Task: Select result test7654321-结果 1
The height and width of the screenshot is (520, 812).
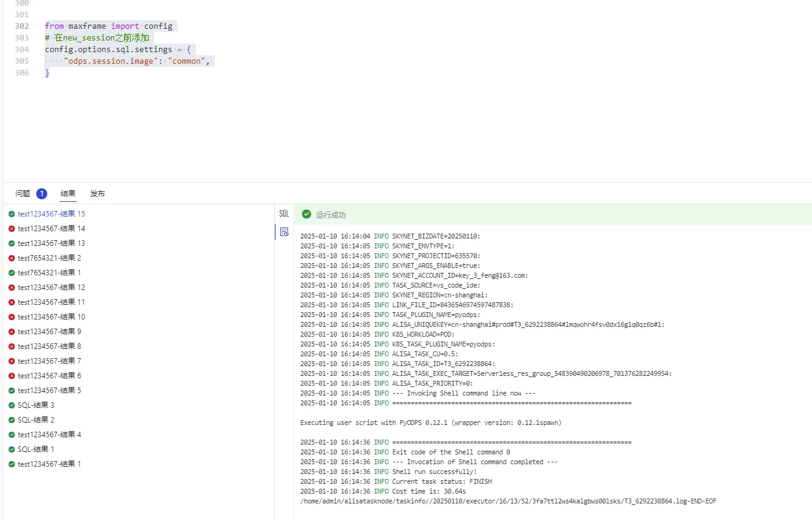Action: tap(50, 273)
